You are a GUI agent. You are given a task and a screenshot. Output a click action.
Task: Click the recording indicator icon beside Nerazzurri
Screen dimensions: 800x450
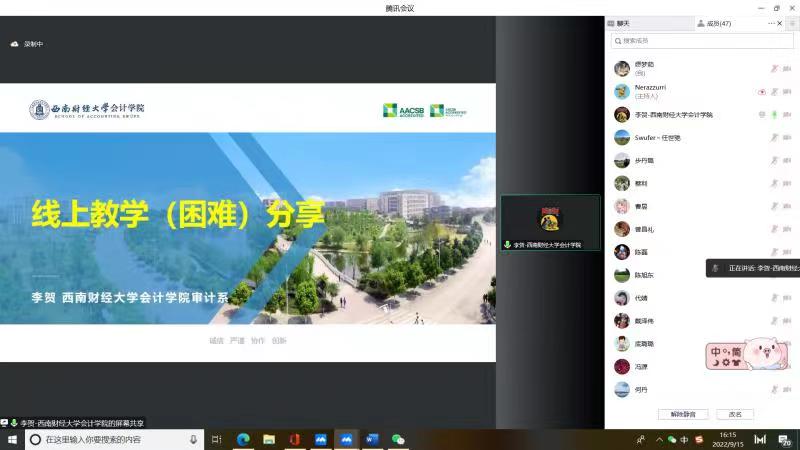(x=762, y=91)
